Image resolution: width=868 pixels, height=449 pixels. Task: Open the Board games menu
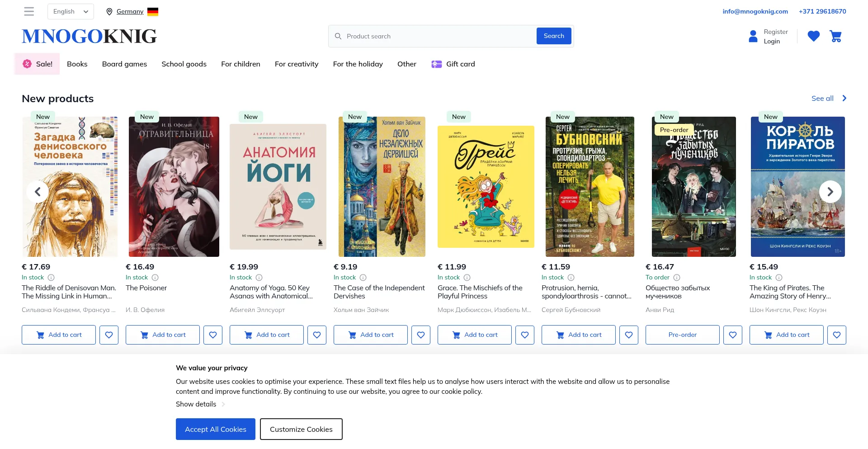(x=124, y=64)
